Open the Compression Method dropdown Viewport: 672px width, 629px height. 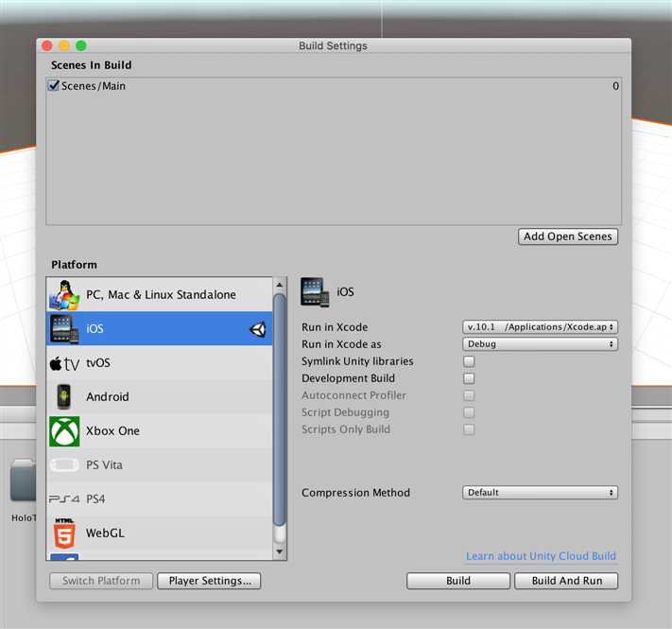point(540,493)
